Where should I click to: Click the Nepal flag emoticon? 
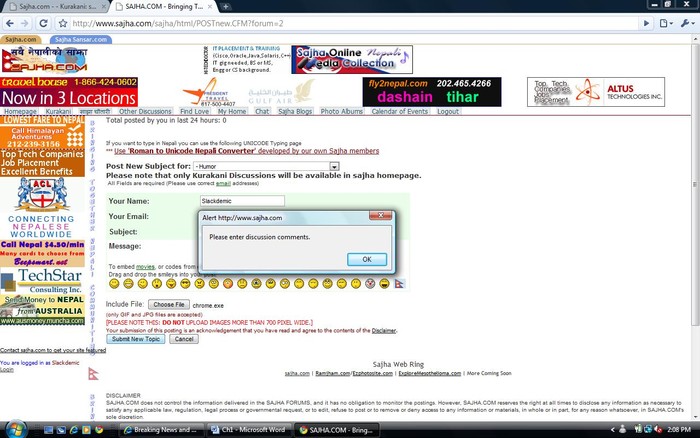(399, 285)
